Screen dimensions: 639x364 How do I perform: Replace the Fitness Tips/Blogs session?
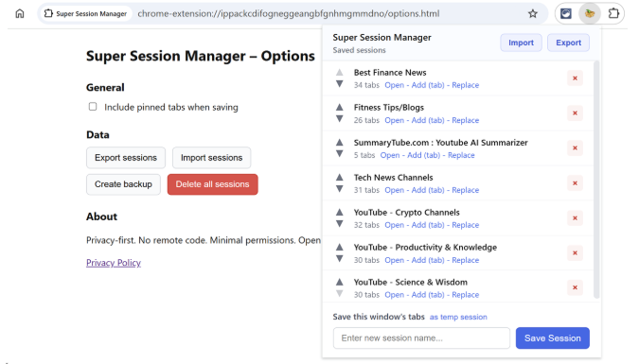[466, 120]
